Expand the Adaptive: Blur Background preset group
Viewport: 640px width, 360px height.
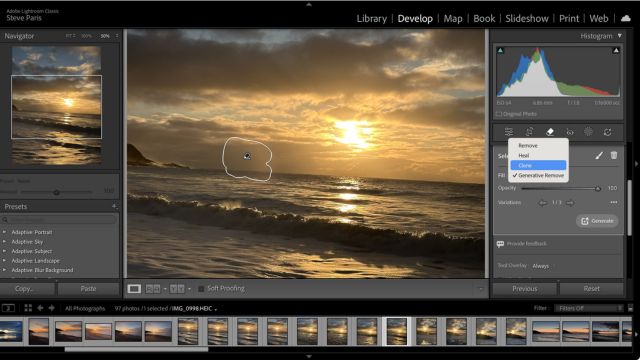click(x=4, y=270)
